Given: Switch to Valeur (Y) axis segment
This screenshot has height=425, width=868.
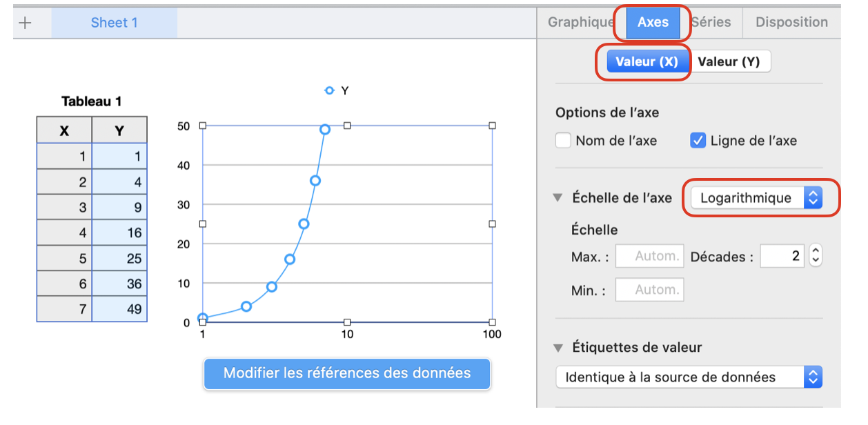Looking at the screenshot, I should 729,61.
